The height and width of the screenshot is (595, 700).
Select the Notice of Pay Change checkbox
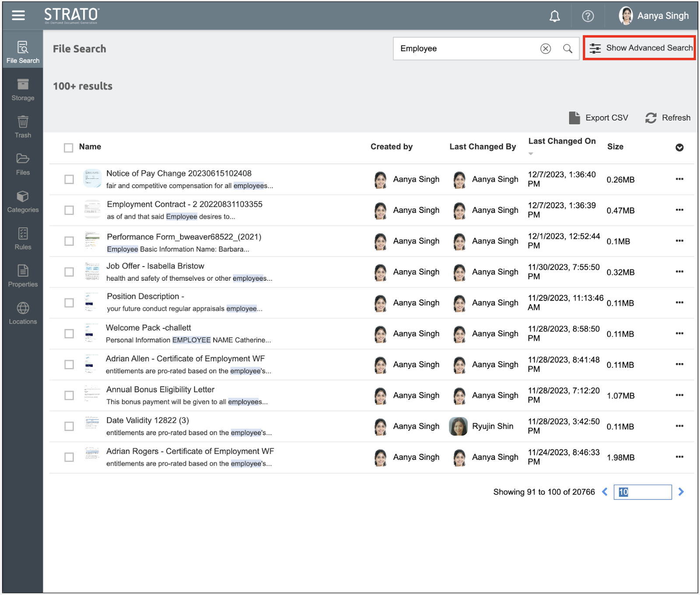click(69, 179)
